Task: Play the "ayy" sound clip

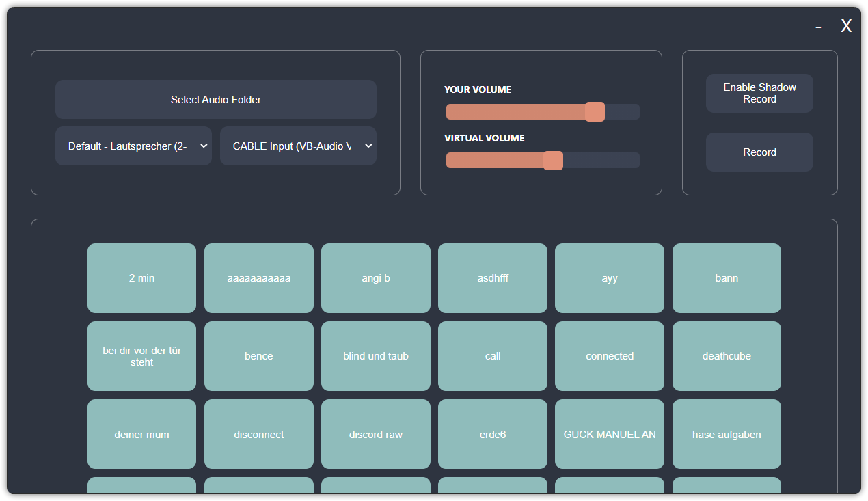Action: coord(610,278)
